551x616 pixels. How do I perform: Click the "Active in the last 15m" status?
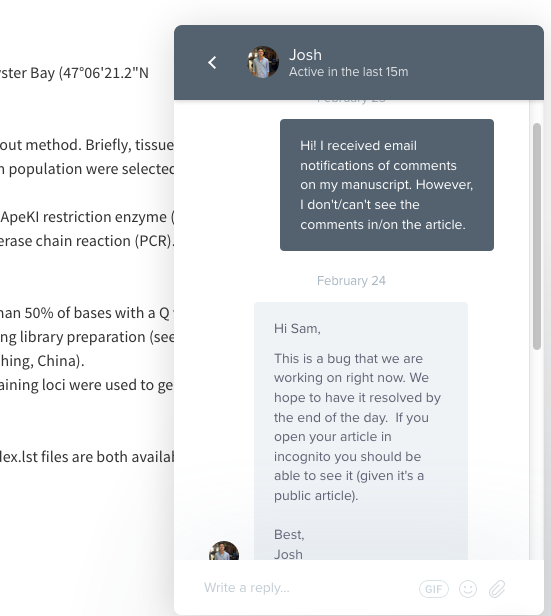pyautogui.click(x=349, y=72)
